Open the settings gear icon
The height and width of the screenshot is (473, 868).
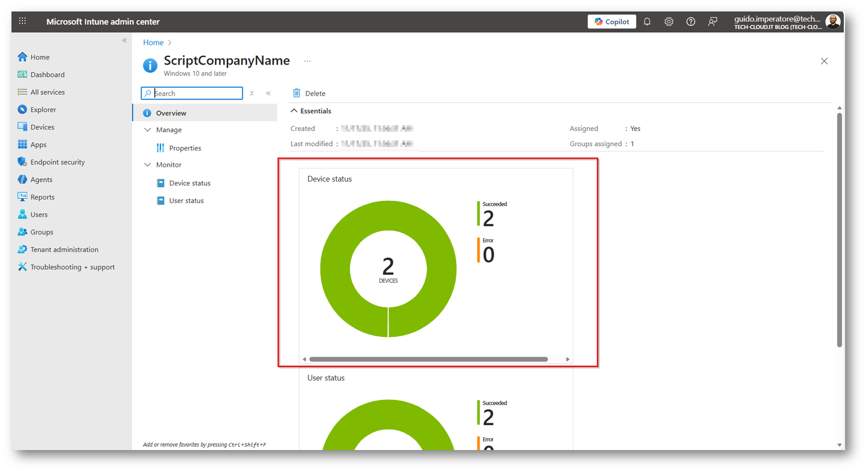(x=669, y=22)
